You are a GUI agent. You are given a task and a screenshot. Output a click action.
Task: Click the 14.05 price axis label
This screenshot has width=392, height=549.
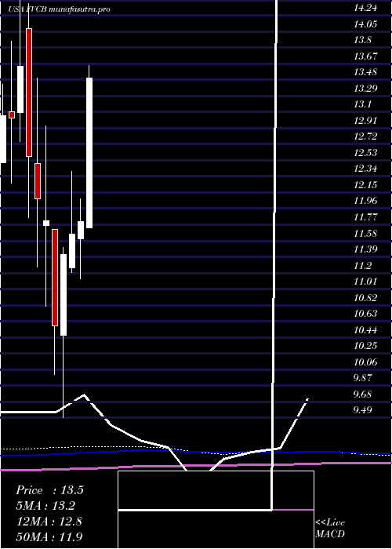tap(365, 24)
